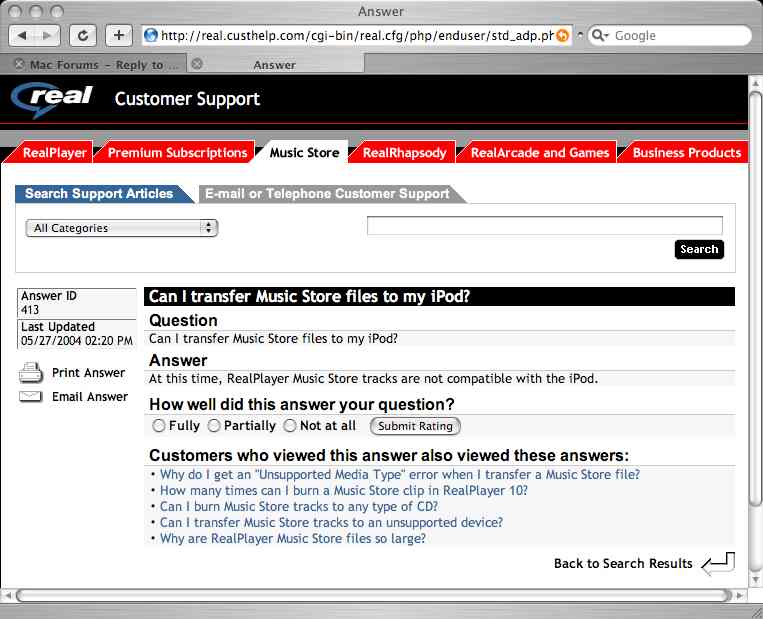Image resolution: width=763 pixels, height=619 pixels.
Task: Click the globe site icon in address bar
Action: tap(151, 36)
